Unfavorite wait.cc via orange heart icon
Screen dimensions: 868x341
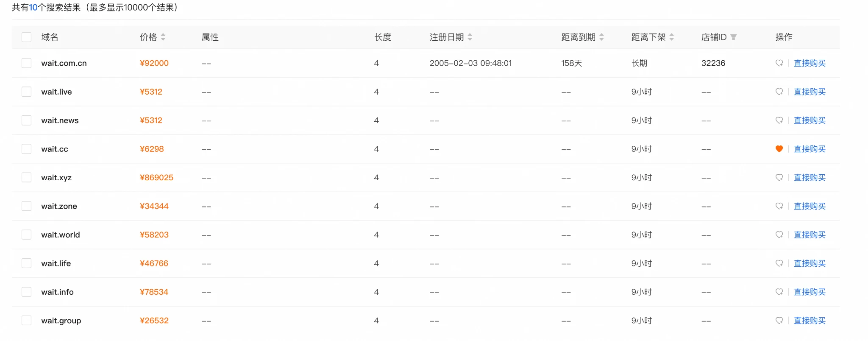pyautogui.click(x=779, y=149)
